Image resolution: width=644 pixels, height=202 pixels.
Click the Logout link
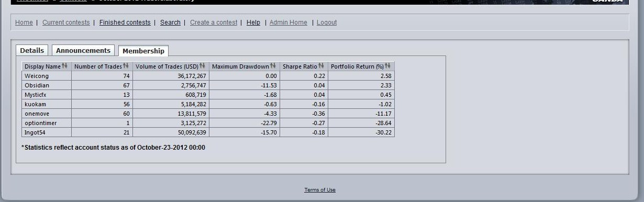327,23
